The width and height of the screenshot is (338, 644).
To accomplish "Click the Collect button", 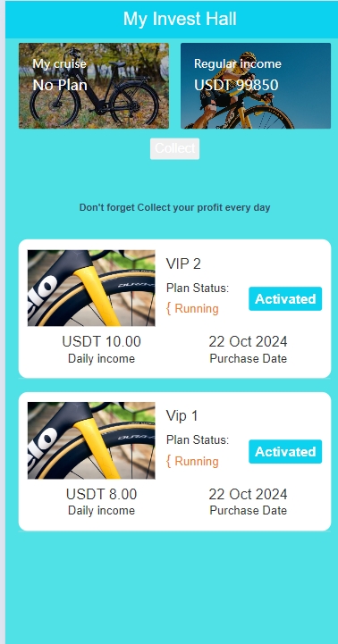I will coord(174,148).
